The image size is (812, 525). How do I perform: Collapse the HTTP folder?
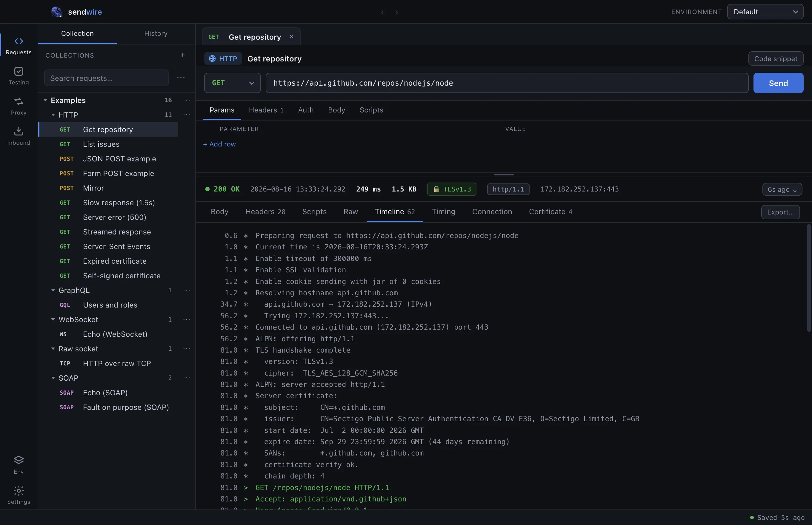point(53,115)
